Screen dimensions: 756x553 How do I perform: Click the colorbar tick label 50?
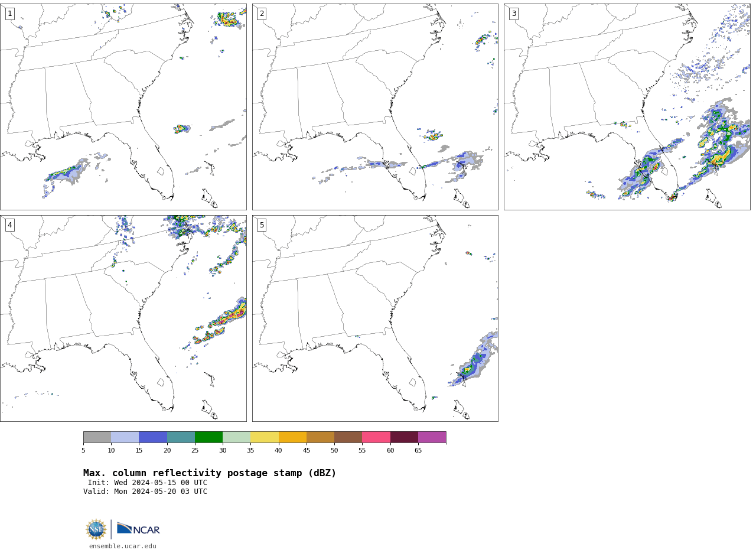pos(334,451)
